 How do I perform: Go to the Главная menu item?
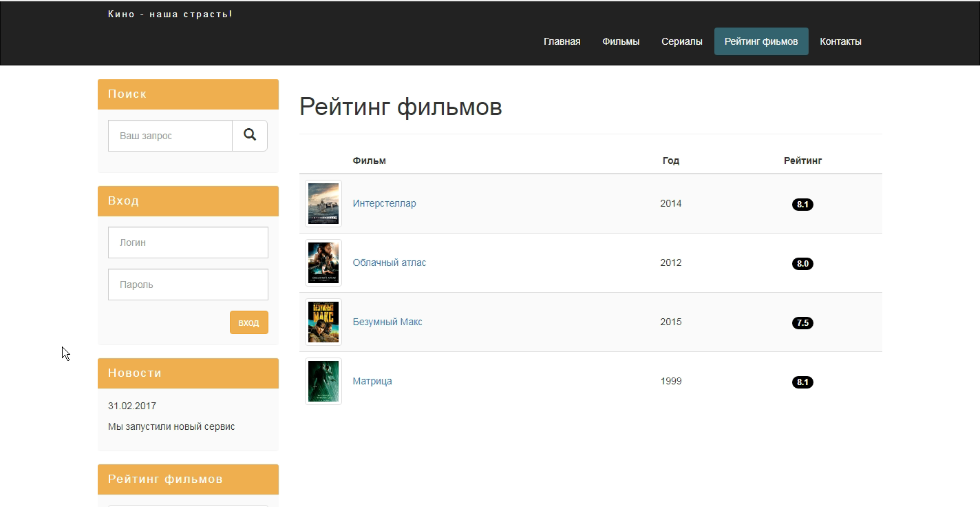point(562,41)
